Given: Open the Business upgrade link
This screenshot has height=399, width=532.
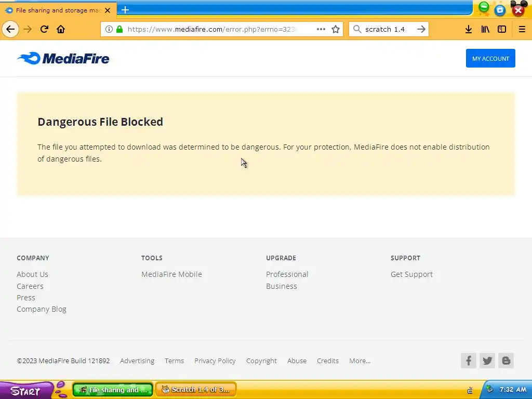Looking at the screenshot, I should click(x=281, y=286).
